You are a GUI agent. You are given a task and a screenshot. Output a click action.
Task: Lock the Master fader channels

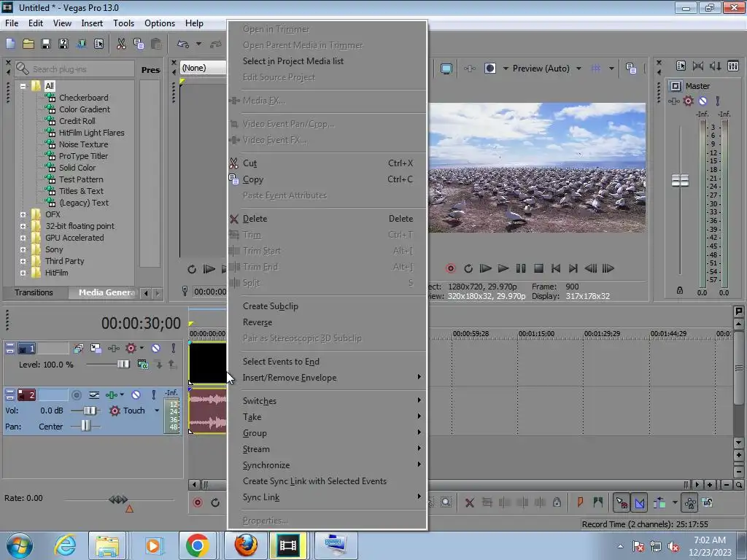[x=680, y=290]
